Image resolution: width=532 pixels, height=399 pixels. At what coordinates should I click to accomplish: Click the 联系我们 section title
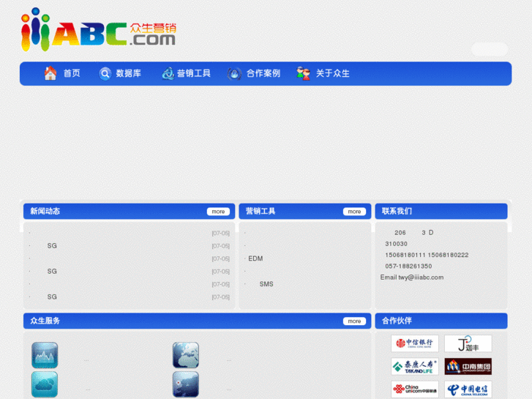(x=397, y=212)
